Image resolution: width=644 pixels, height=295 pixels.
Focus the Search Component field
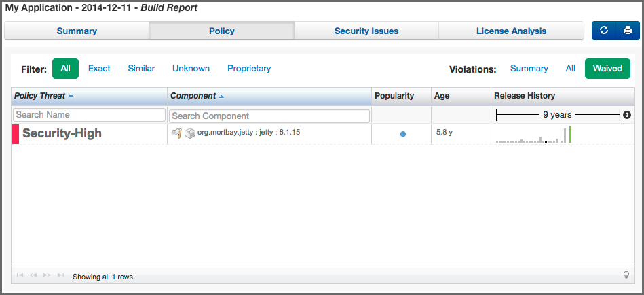click(269, 116)
